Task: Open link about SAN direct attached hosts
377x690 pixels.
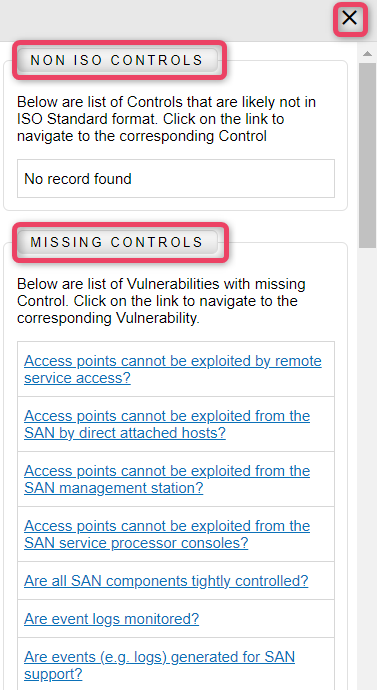Action: tap(167, 424)
